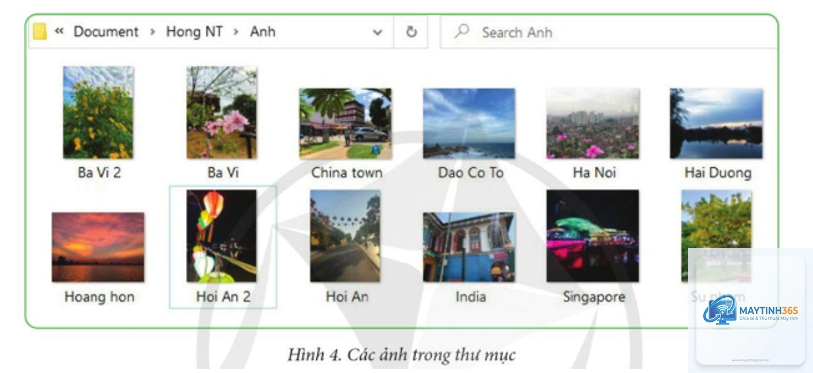The height and width of the screenshot is (373, 813).
Task: Click the magnifier search icon
Action: (x=461, y=32)
